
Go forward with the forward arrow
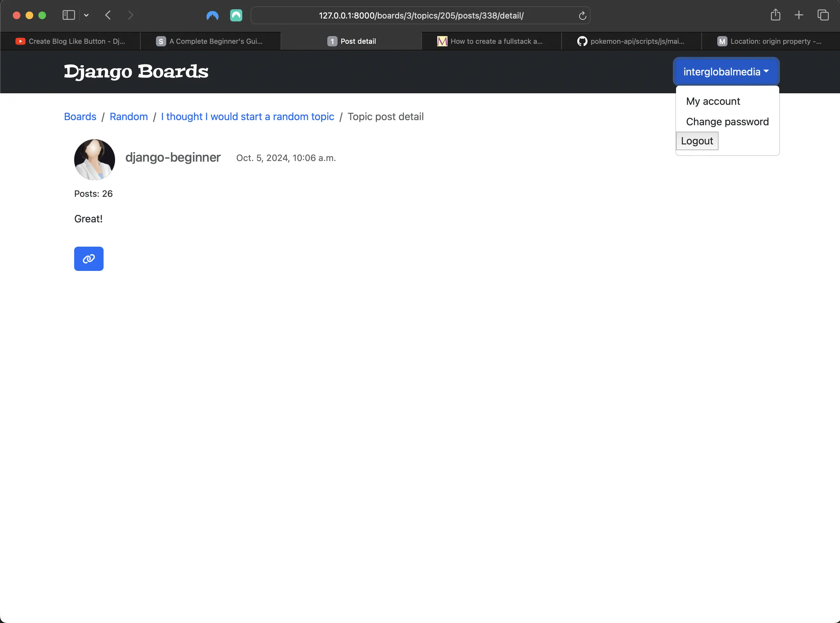(130, 15)
